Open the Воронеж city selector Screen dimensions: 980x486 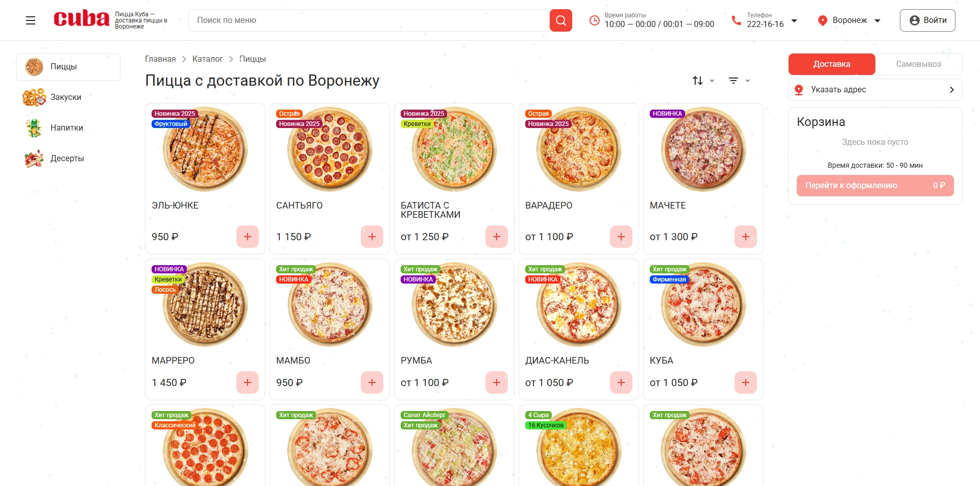(849, 20)
